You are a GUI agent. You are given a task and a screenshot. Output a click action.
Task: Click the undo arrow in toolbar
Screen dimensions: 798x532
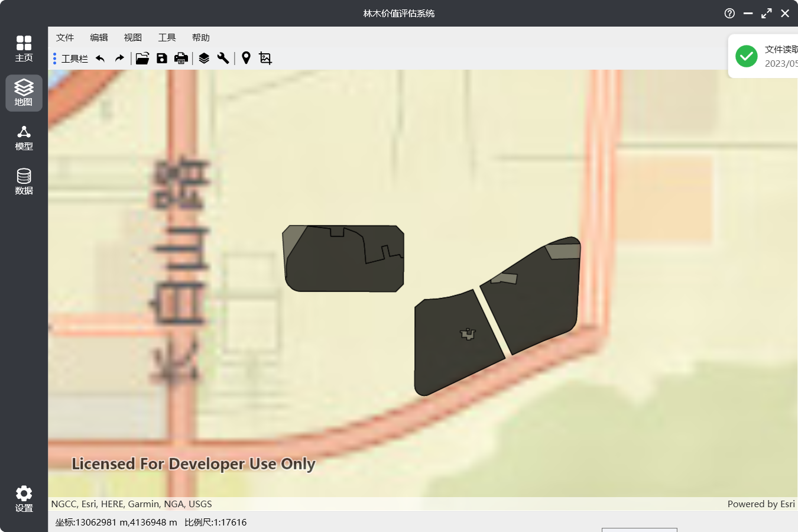pyautogui.click(x=100, y=58)
